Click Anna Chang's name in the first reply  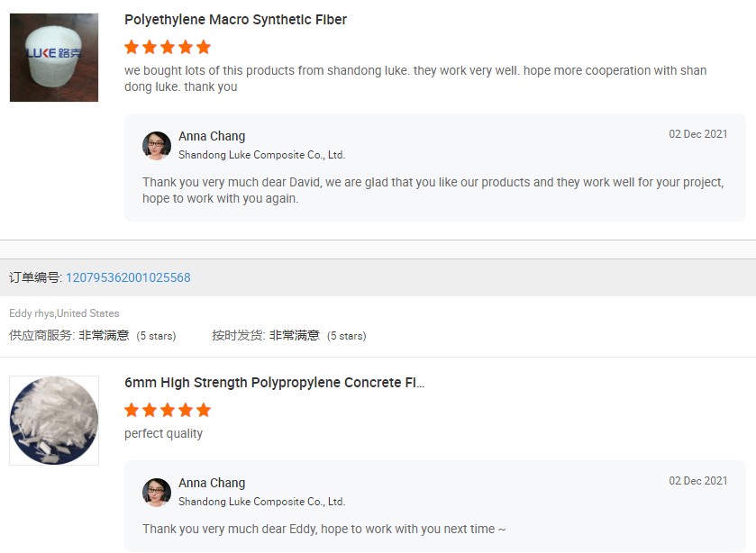[212, 136]
